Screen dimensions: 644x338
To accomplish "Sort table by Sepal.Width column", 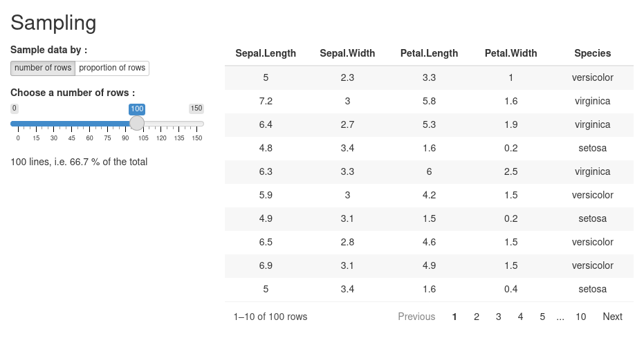I will (347, 53).
